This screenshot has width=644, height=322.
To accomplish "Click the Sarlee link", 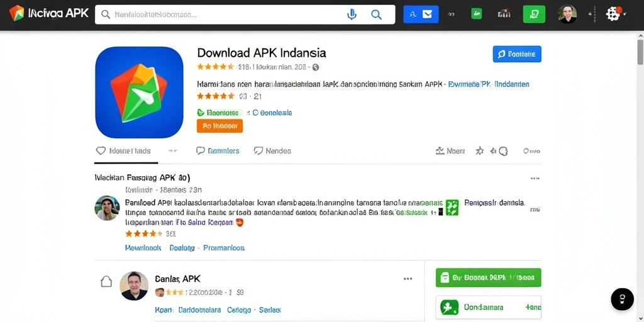I will click(x=270, y=309).
